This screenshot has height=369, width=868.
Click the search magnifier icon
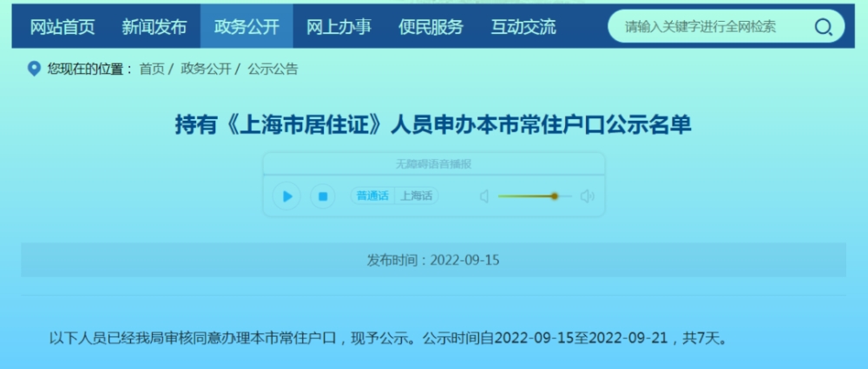[823, 27]
